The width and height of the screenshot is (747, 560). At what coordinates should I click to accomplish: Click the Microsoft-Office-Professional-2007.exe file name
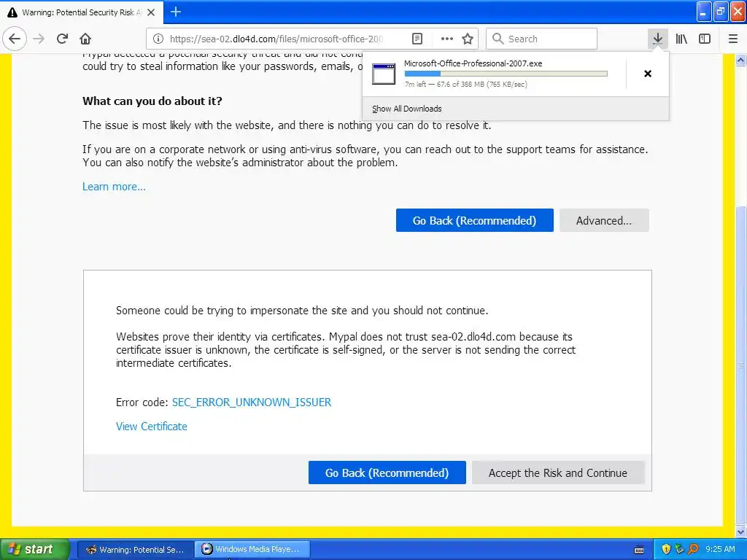pos(473,63)
